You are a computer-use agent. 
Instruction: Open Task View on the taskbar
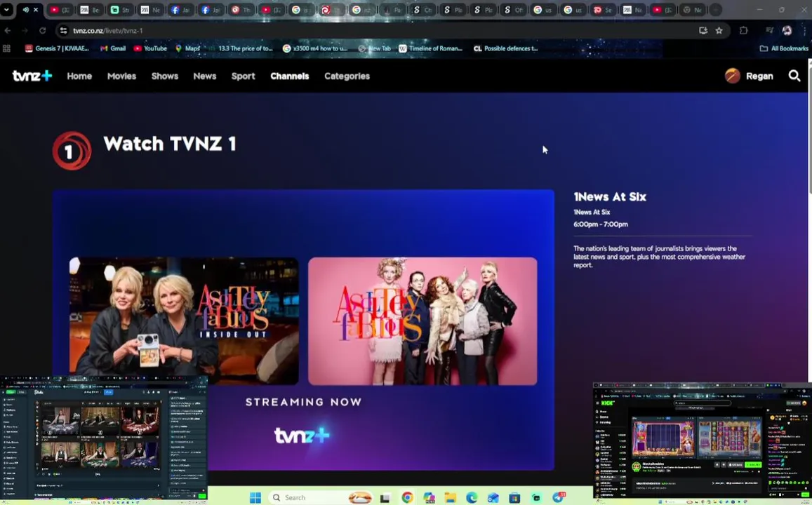(385, 498)
